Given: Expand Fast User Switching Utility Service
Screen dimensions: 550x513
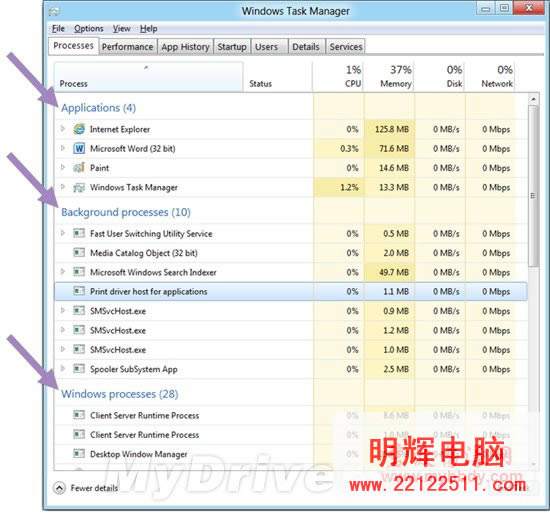Looking at the screenshot, I should tap(63, 233).
